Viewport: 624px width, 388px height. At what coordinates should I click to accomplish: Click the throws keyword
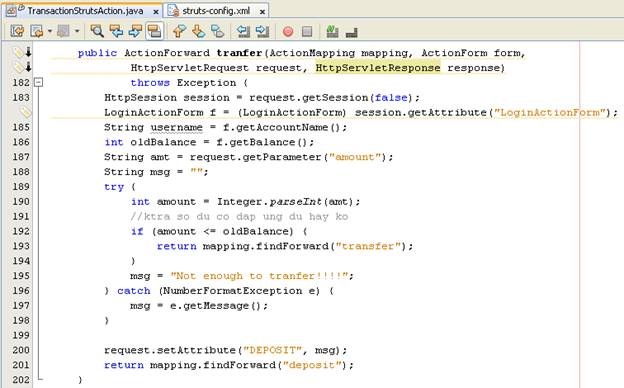tap(150, 83)
